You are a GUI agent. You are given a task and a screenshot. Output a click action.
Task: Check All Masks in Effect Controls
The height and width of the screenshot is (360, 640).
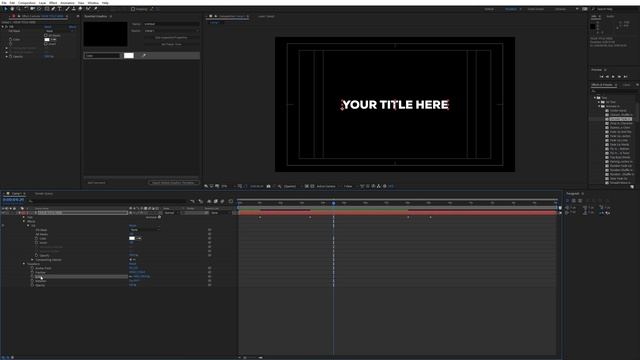click(x=46, y=35)
